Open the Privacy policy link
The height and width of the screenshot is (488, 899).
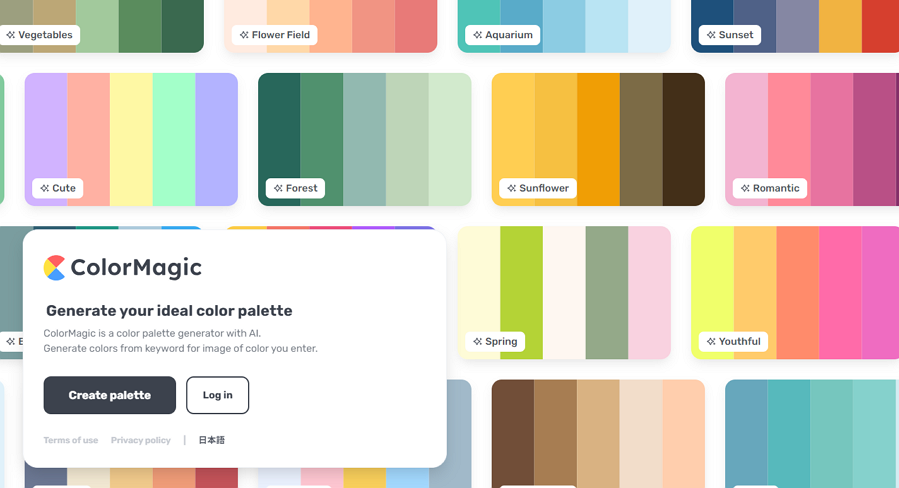tap(140, 440)
